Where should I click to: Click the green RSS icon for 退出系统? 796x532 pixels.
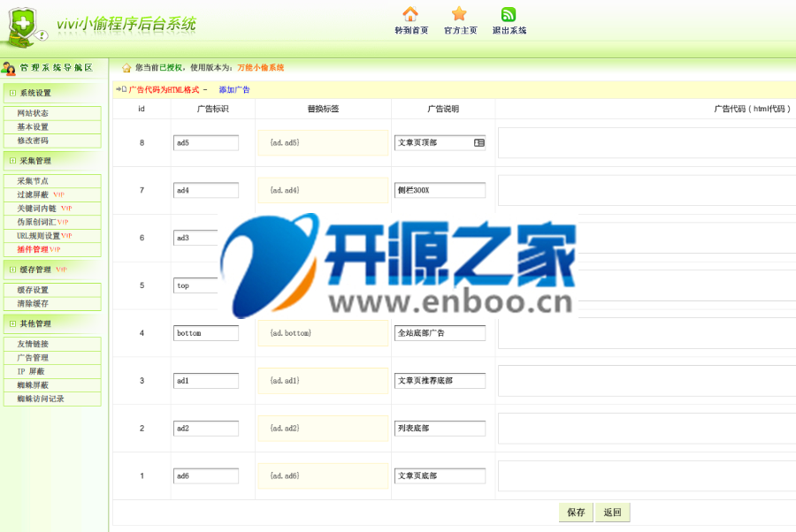[x=509, y=14]
